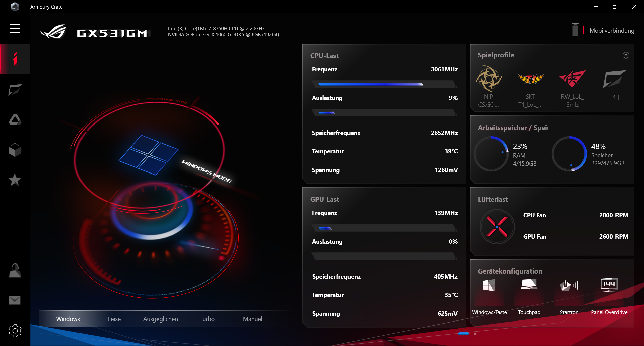Select the empty profile slot [ 4 ]

click(x=614, y=85)
